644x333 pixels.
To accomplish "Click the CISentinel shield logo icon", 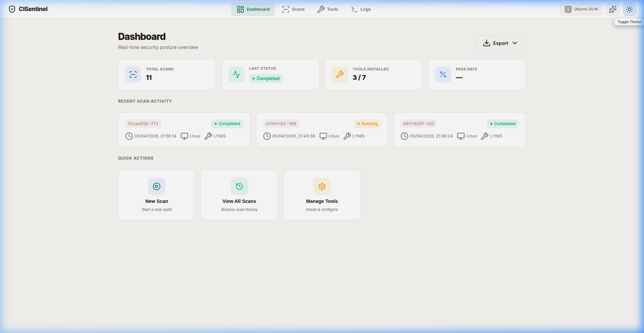I will tap(12, 9).
